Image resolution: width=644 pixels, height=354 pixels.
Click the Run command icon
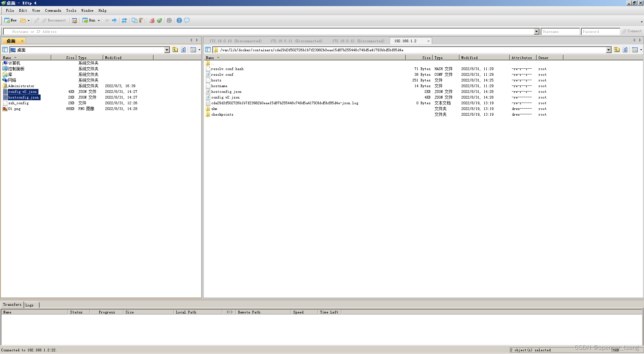(x=89, y=20)
